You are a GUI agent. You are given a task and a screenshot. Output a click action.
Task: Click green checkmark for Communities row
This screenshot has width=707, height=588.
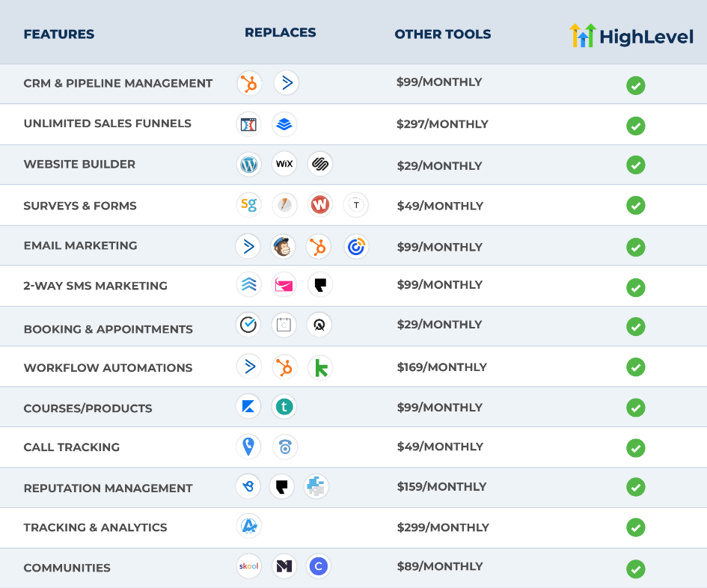635,569
